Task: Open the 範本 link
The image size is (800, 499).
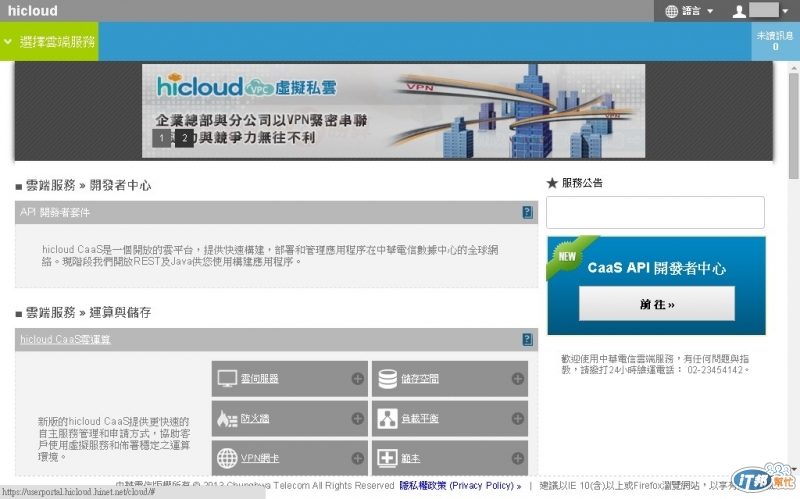Action: click(x=411, y=458)
